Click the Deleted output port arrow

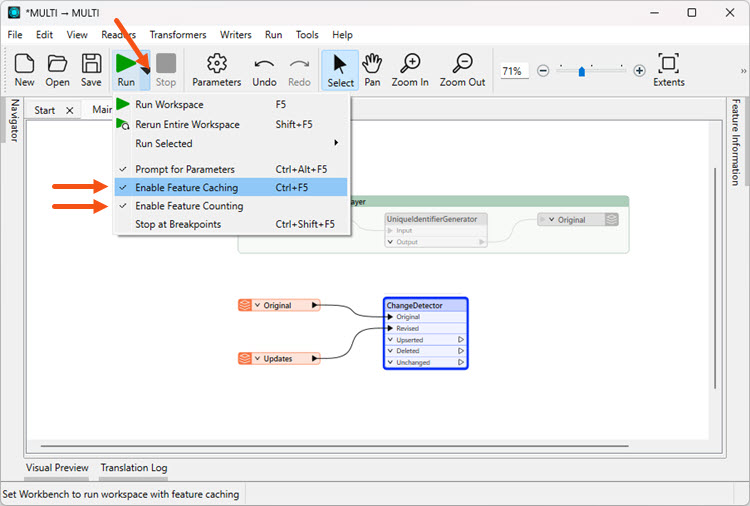pos(461,351)
